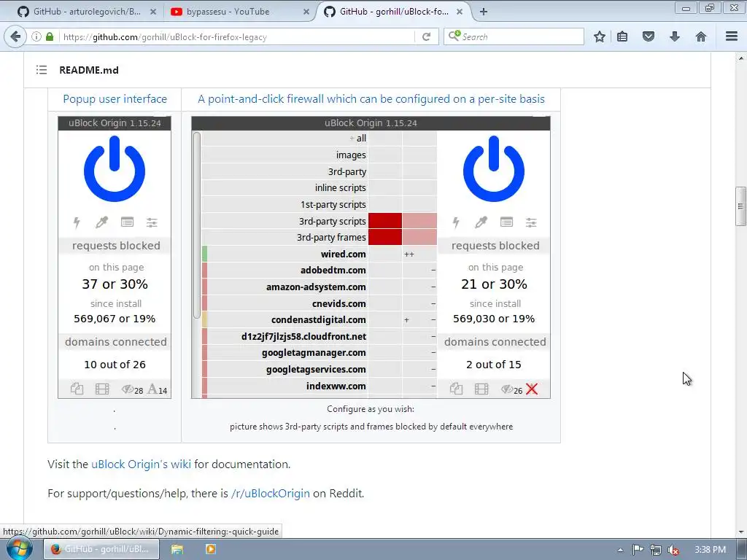This screenshot has height=560, width=747.
Task: Open the Downloads arrow icon
Action: (x=675, y=36)
